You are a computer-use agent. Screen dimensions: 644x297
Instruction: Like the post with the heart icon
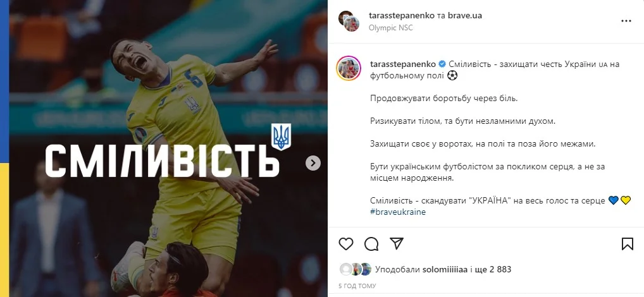[x=346, y=244]
